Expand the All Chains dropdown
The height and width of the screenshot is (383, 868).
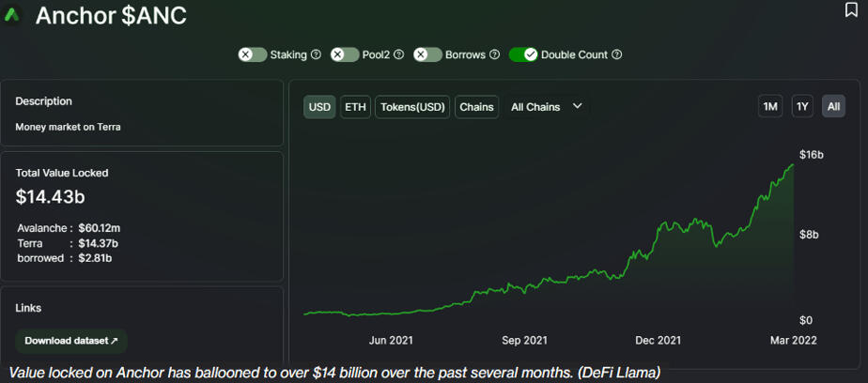(x=547, y=107)
